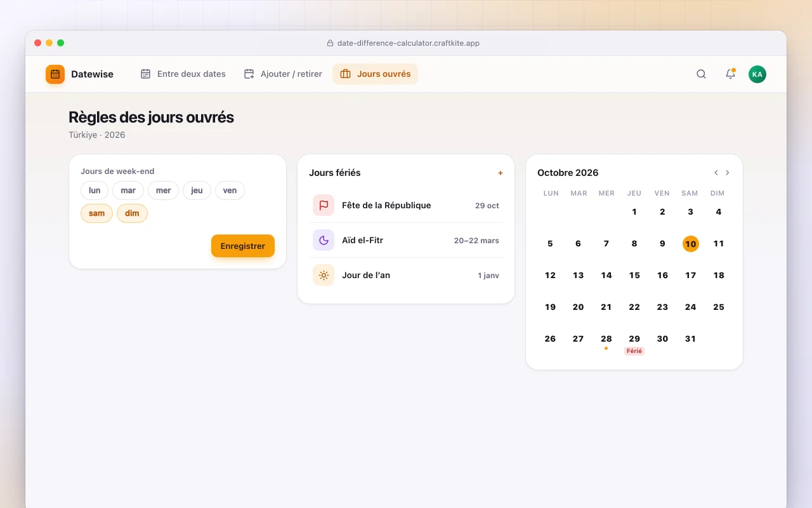
Task: Click the flag icon for Fête de la République
Action: pos(324,205)
